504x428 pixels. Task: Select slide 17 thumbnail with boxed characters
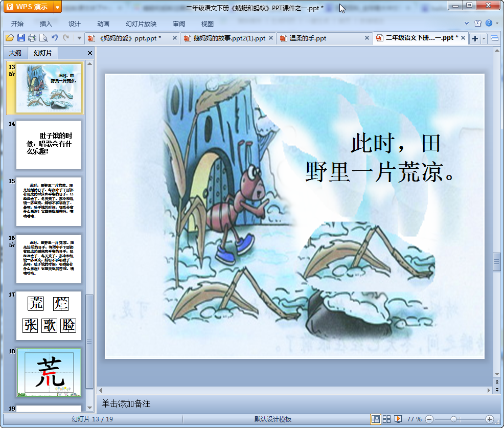pyautogui.click(x=49, y=316)
